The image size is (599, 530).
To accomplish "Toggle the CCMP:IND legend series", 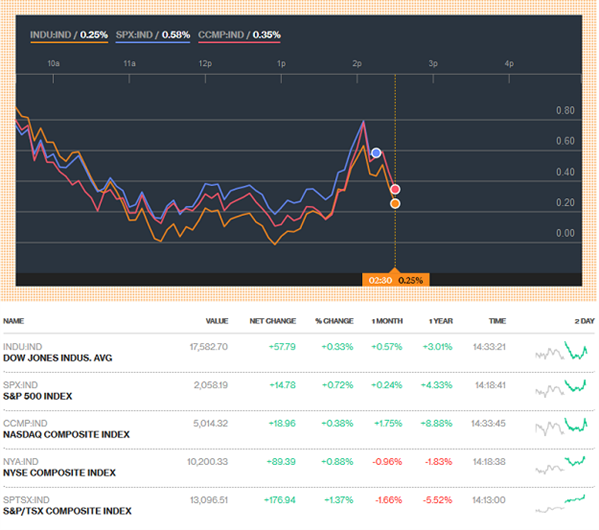I will click(239, 35).
